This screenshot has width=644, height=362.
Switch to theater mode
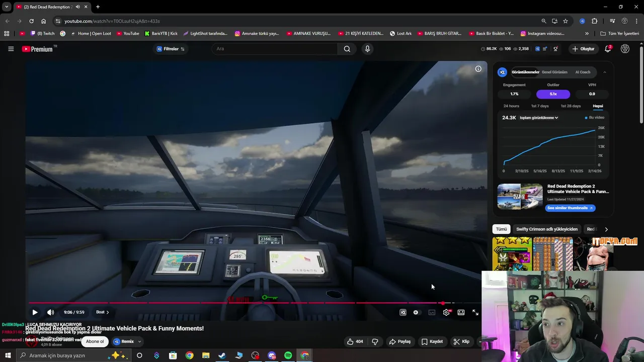(461, 312)
